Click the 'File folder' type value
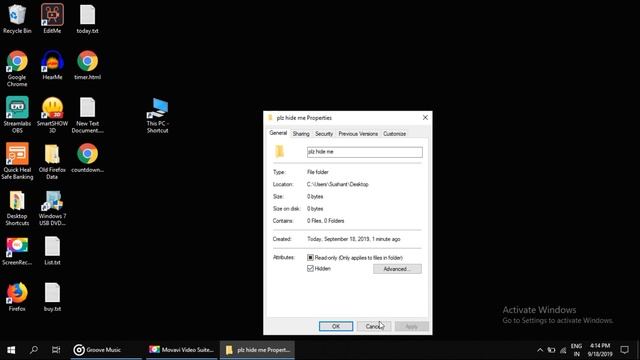This screenshot has width=640, height=360. point(318,172)
